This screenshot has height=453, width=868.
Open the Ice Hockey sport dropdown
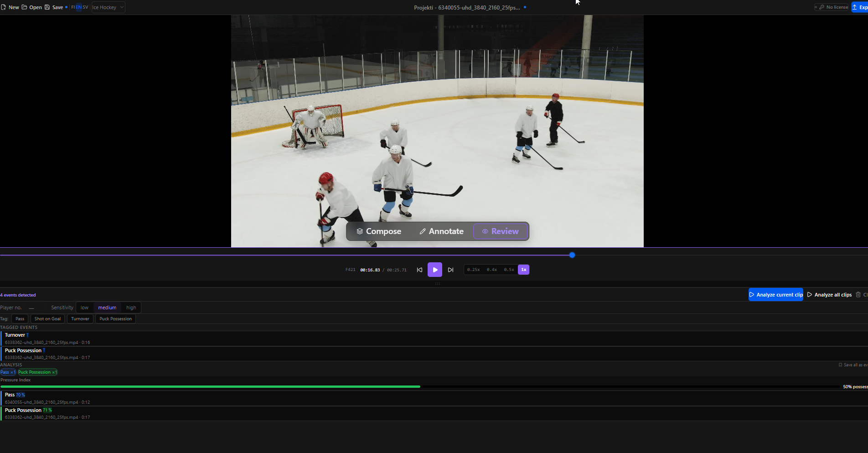(x=108, y=7)
